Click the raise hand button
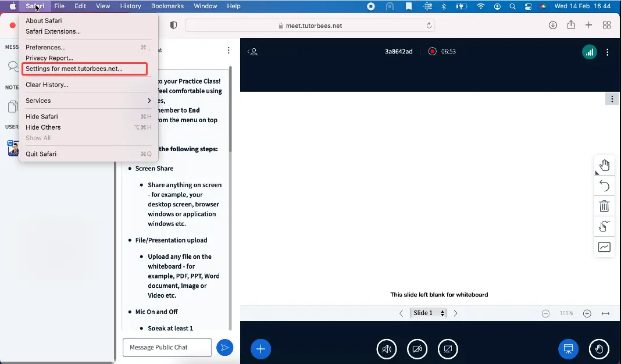 point(599,349)
